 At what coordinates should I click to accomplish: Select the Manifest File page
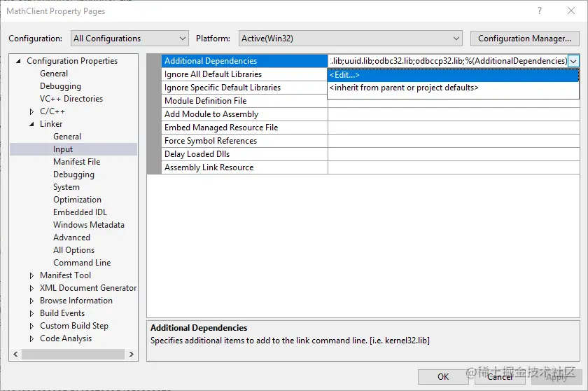(77, 162)
